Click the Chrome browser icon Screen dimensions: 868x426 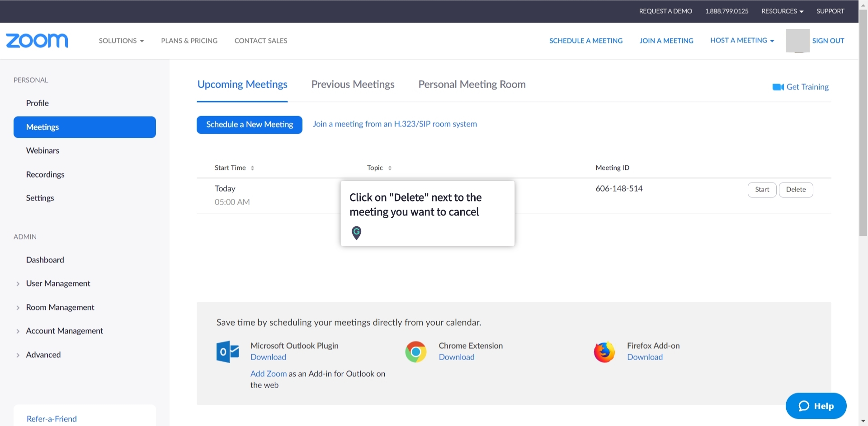click(416, 351)
